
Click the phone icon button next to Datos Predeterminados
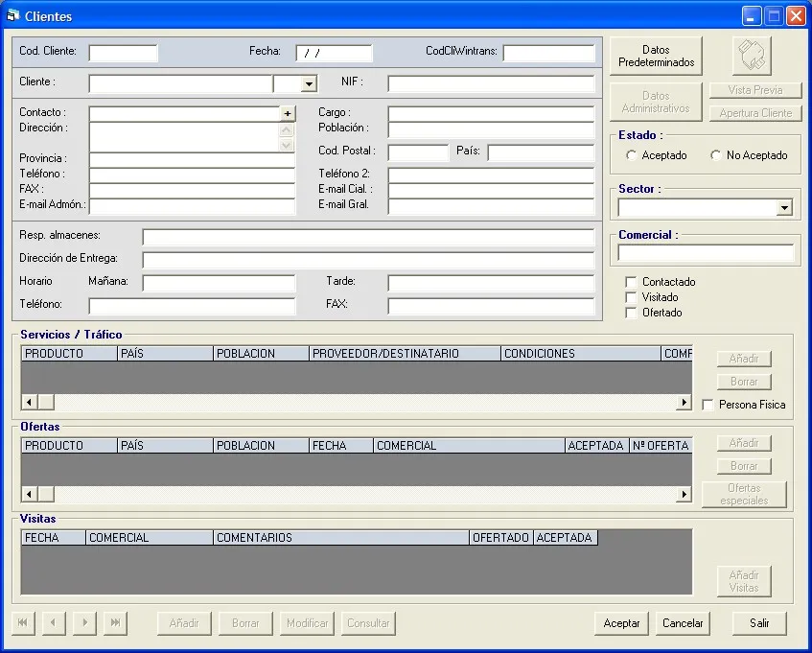[752, 56]
